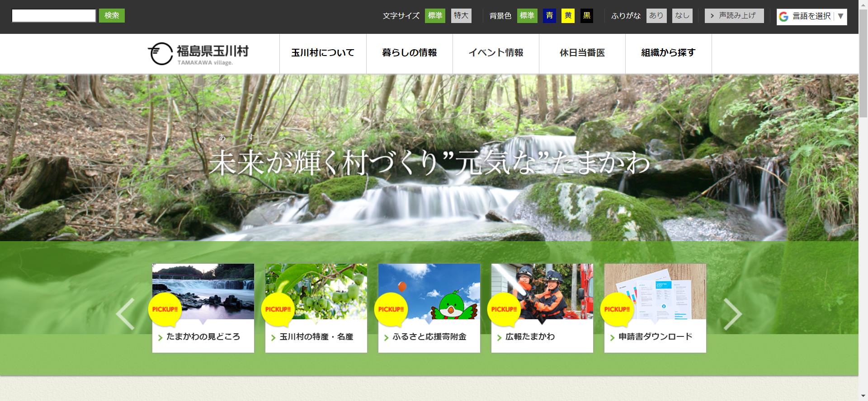868x401 pixels.
Task: Select the yellow 黄 background color
Action: click(x=568, y=16)
